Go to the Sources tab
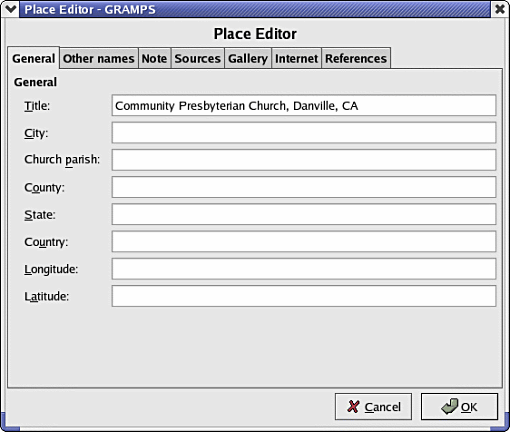 coord(197,59)
